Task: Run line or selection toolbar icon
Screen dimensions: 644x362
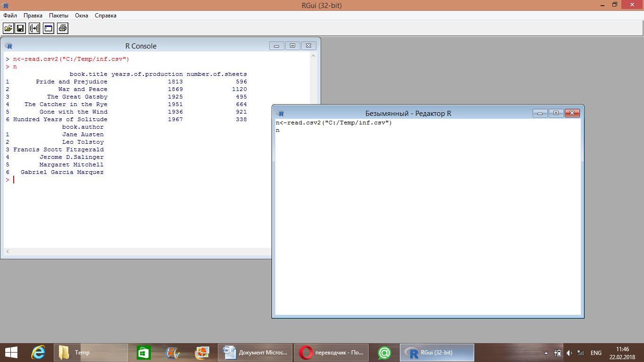Action: click(x=34, y=28)
